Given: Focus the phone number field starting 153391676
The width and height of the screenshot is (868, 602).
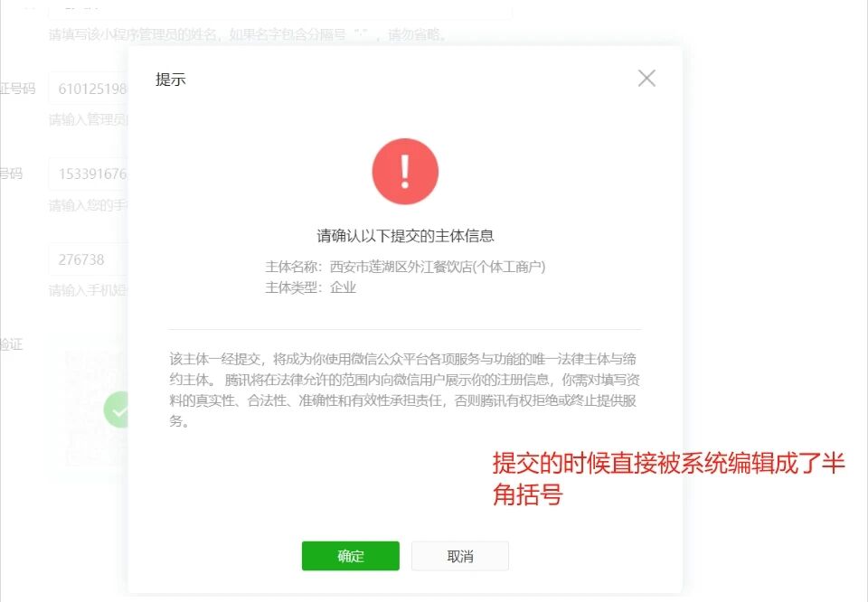Looking at the screenshot, I should click(x=89, y=174).
